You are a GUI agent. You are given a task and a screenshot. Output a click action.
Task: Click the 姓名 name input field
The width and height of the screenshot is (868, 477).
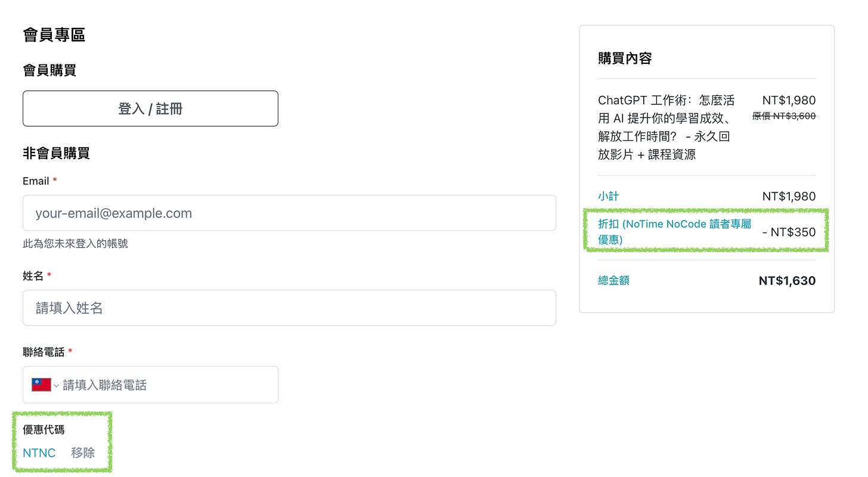[x=289, y=308]
